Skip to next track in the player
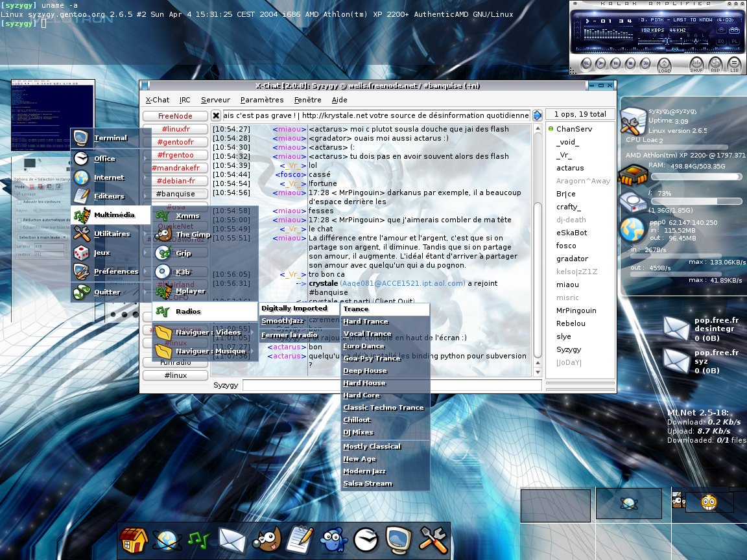This screenshot has height=560, width=747. (645, 63)
